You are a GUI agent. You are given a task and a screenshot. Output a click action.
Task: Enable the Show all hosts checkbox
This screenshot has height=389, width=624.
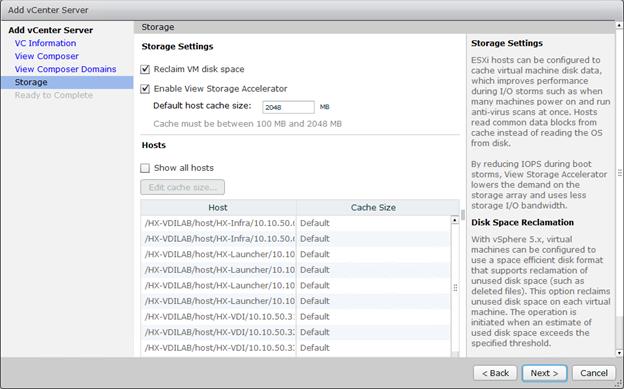coord(145,168)
